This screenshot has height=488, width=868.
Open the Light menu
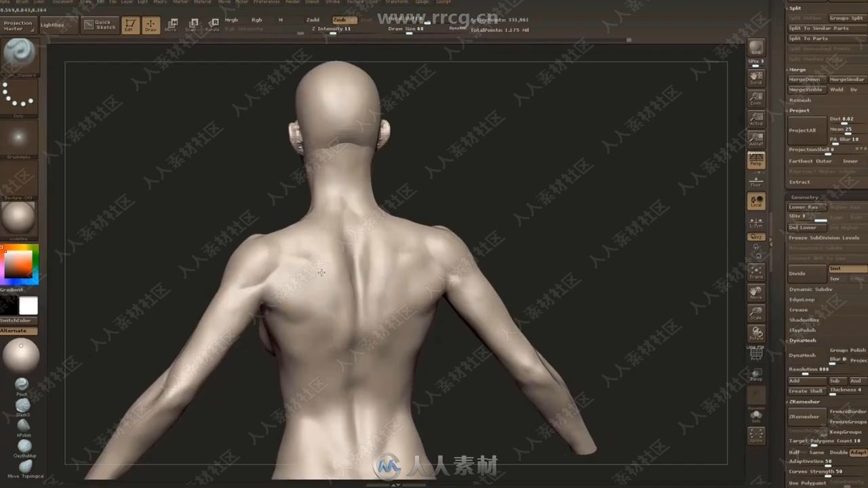point(142,2)
